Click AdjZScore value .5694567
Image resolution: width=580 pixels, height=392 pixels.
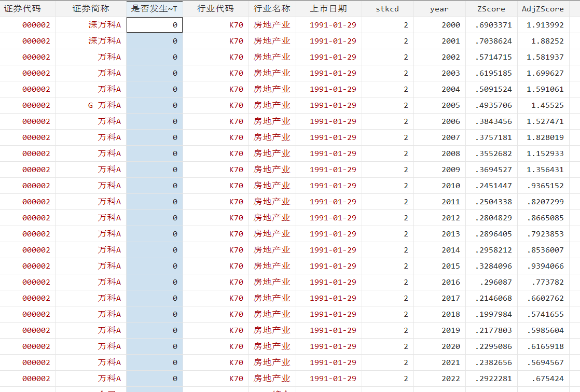[x=545, y=363]
